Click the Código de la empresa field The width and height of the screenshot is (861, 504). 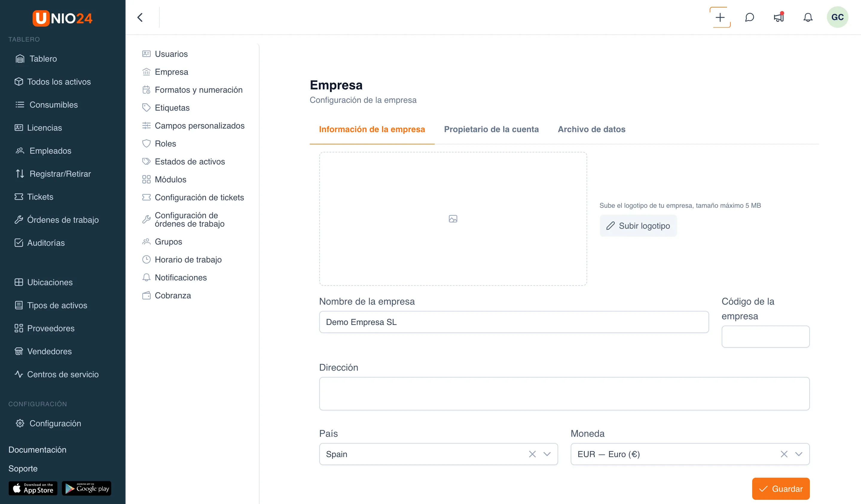(765, 337)
